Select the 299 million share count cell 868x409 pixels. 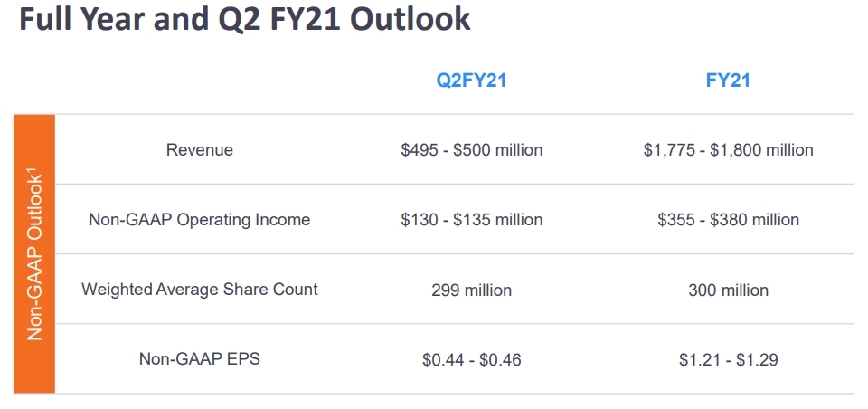coord(472,290)
